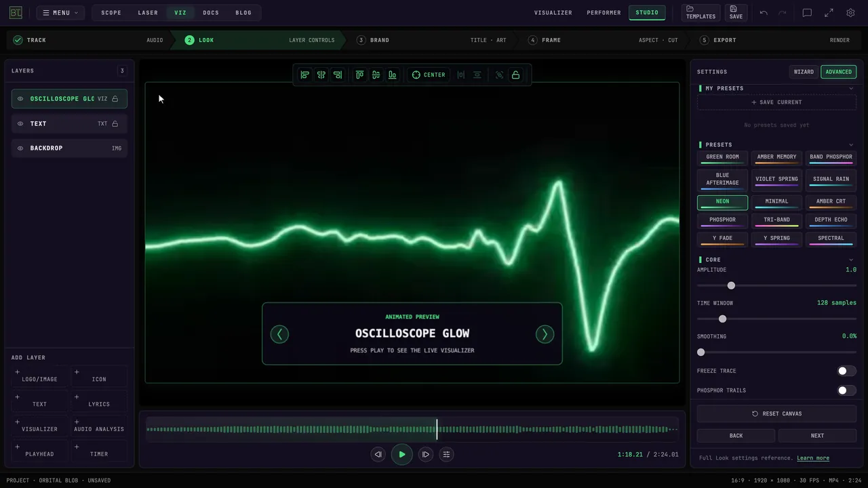This screenshot has width=868, height=488.
Task: Click the Time Window slider handle
Action: (x=722, y=319)
